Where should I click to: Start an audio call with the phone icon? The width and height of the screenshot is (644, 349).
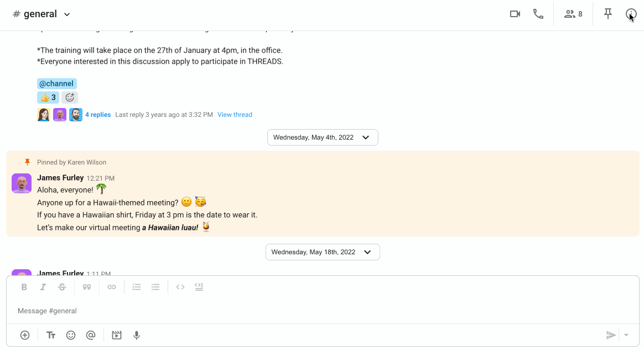click(538, 14)
